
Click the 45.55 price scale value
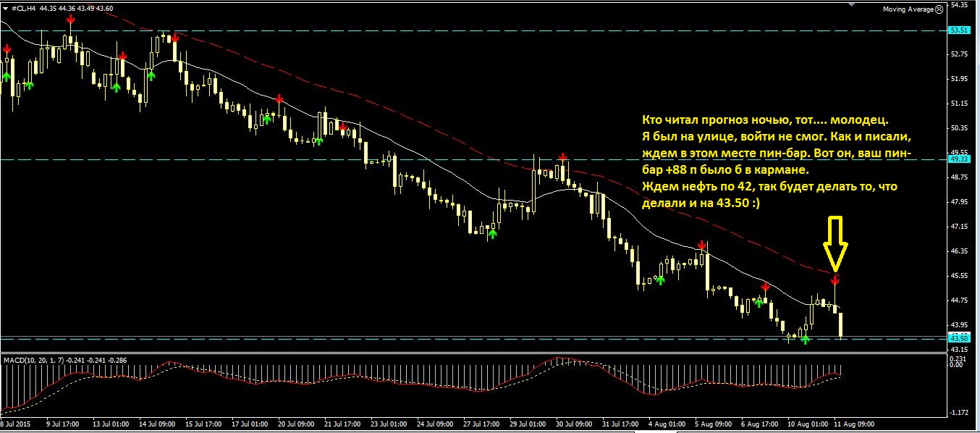pos(960,276)
